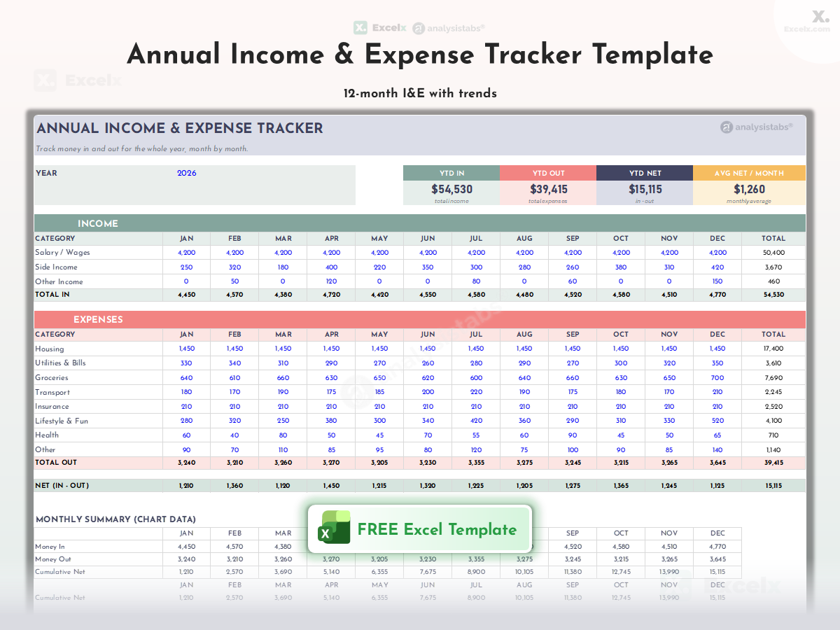Select the Salary / Wages row label

[63, 253]
